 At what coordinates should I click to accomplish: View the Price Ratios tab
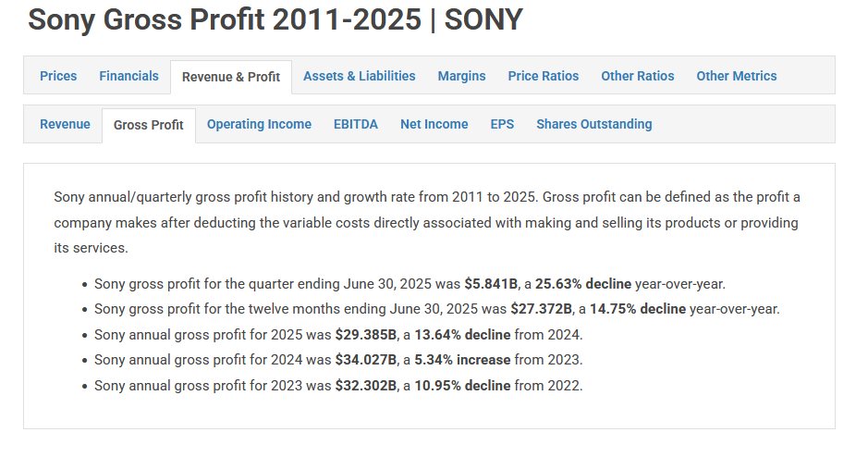(543, 76)
